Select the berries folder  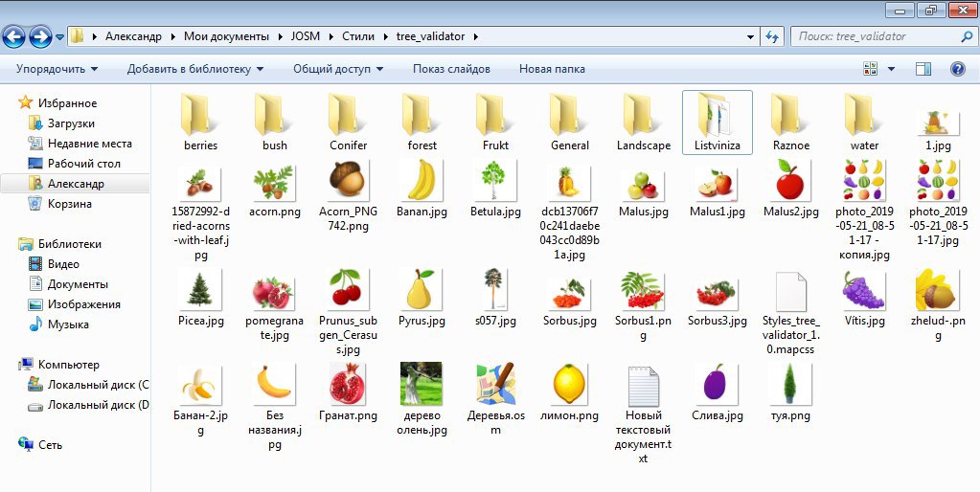200,123
